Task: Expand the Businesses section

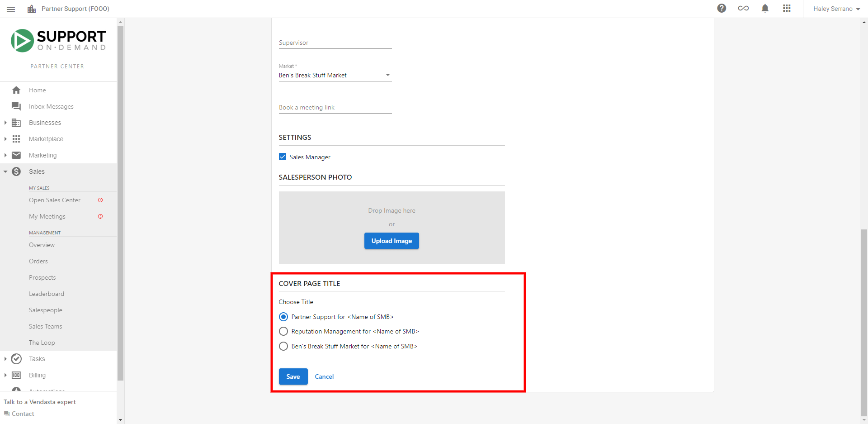Action: [x=5, y=123]
